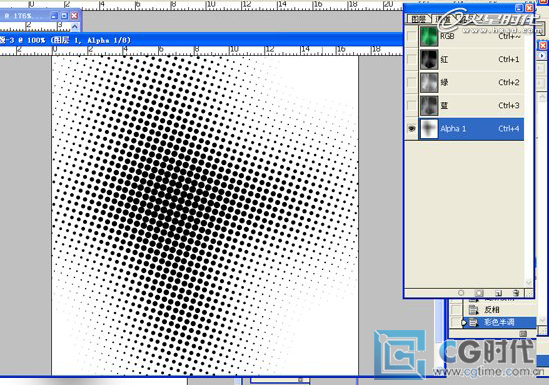Open the side panel flyout menu arrow
This screenshot has width=549, height=385.
542,56
